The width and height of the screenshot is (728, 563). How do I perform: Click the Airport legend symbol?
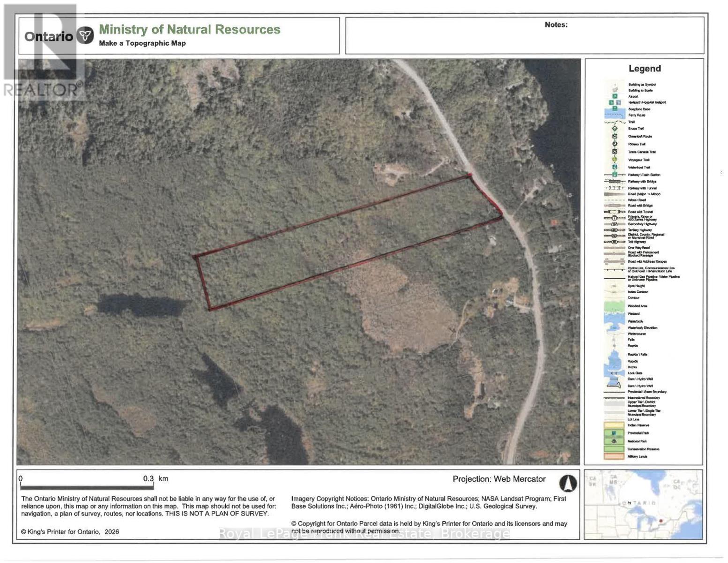click(x=615, y=96)
